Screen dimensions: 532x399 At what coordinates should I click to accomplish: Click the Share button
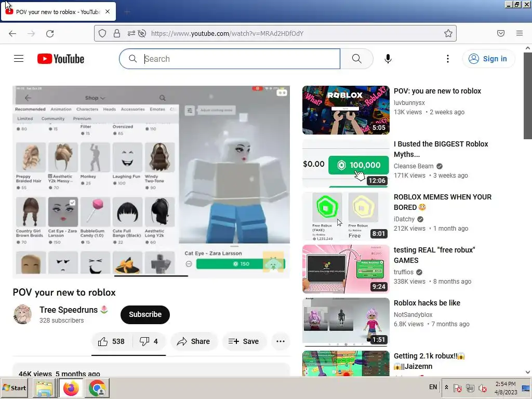pyautogui.click(x=193, y=341)
